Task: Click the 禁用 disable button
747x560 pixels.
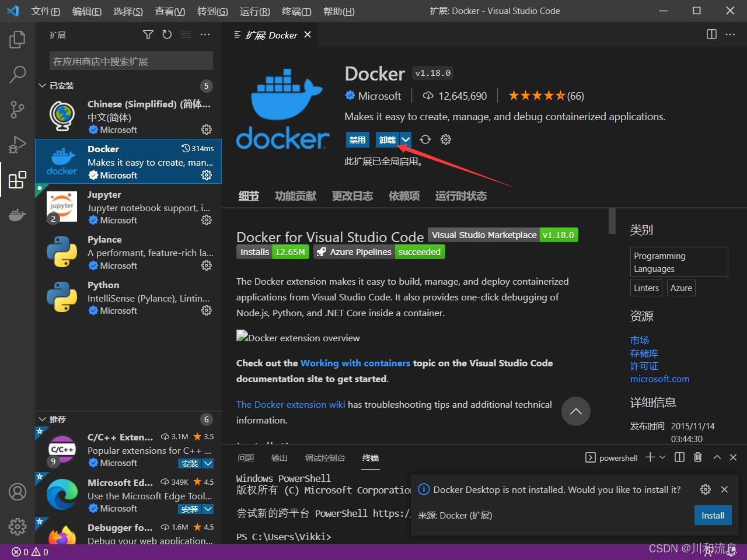Action: point(357,139)
